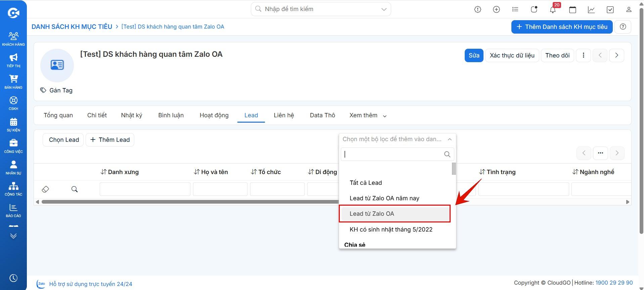The image size is (644, 290).
Task: Switch to the Tổng quan tab
Action: click(58, 115)
